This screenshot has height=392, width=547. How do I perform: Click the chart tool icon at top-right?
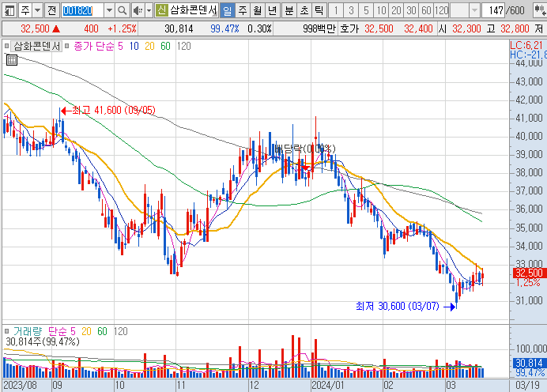pyautogui.click(x=540, y=10)
